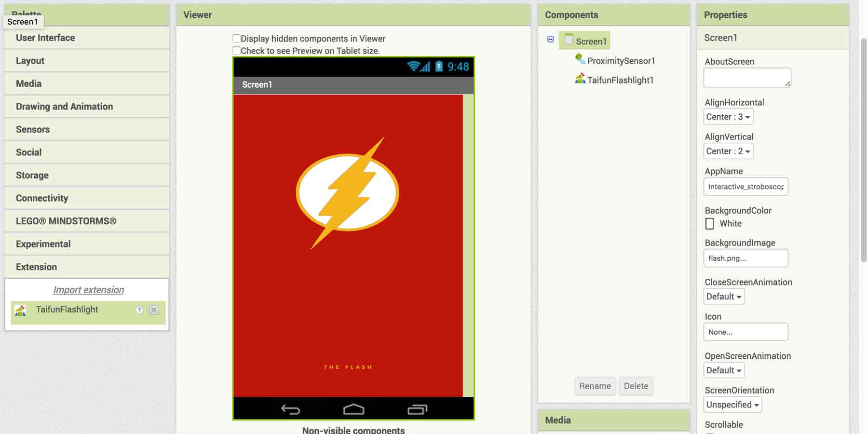Click the Delete button

click(636, 386)
